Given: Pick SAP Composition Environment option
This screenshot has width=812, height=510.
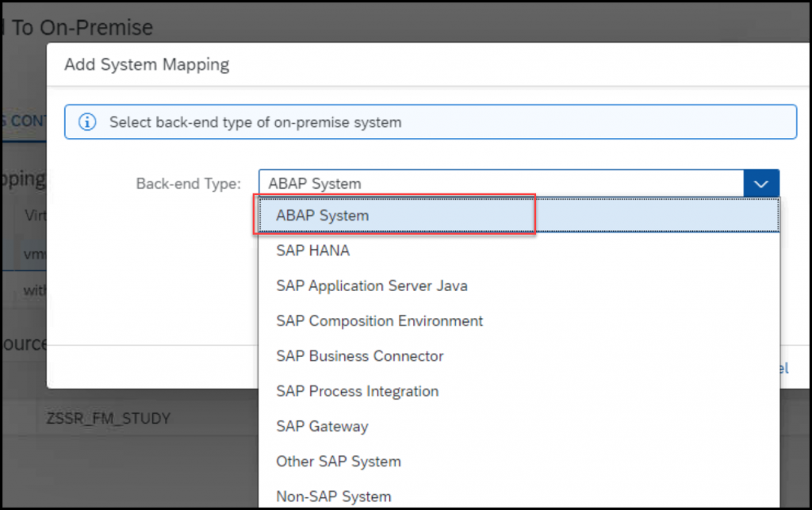Looking at the screenshot, I should (x=519, y=321).
